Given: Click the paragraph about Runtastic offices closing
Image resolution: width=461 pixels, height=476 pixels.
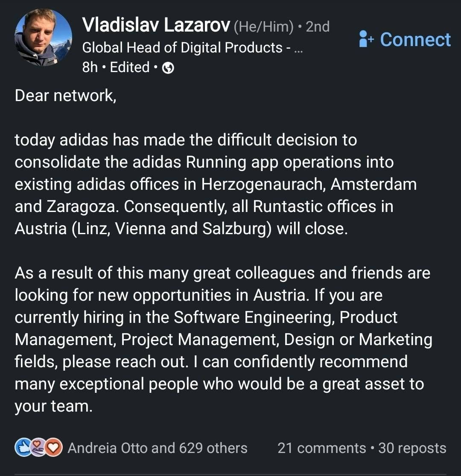Looking at the screenshot, I should 216,184.
